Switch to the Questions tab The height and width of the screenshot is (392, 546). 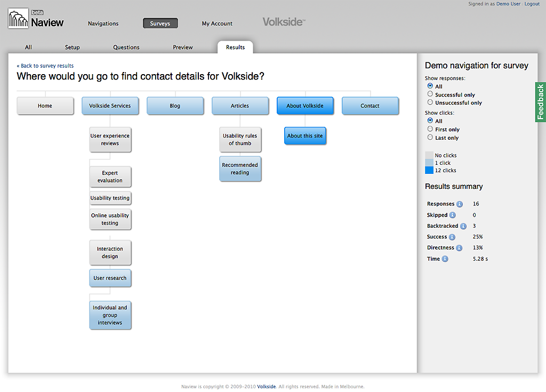point(126,47)
